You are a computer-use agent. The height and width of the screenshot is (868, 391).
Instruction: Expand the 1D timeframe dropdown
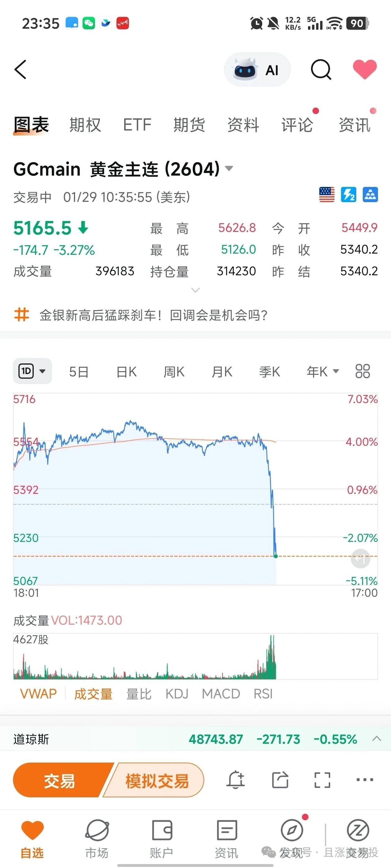[32, 371]
